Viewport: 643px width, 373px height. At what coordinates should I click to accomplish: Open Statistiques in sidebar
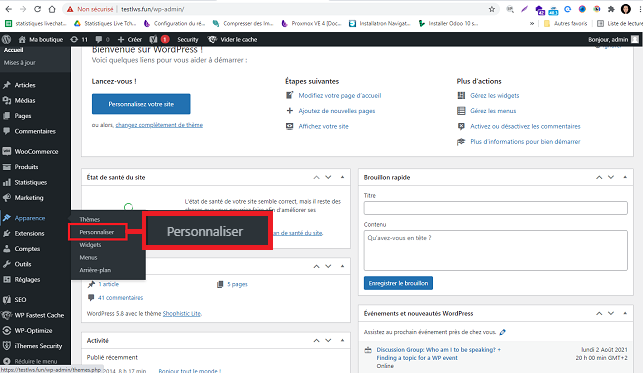tap(31, 182)
